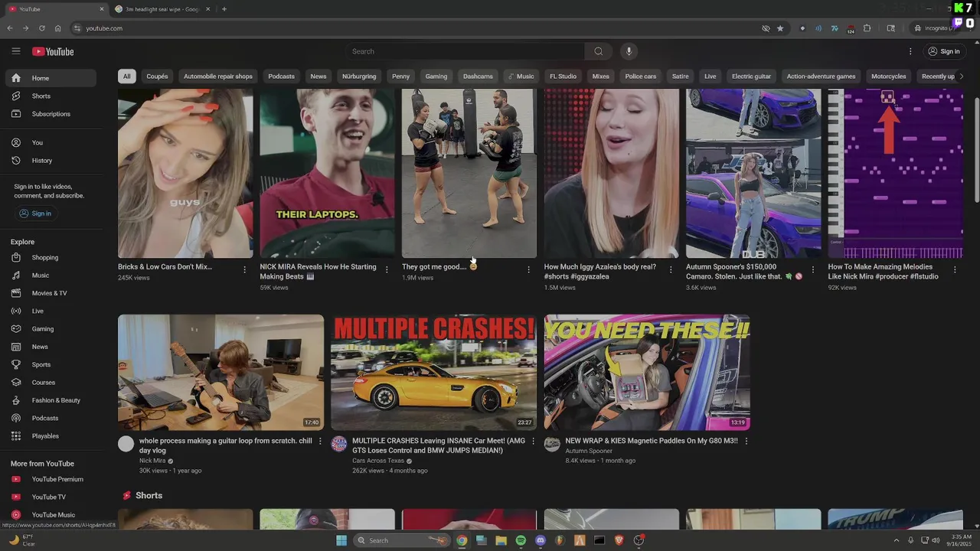Open Subscriptions in the sidebar
The width and height of the screenshot is (980, 551).
point(51,114)
